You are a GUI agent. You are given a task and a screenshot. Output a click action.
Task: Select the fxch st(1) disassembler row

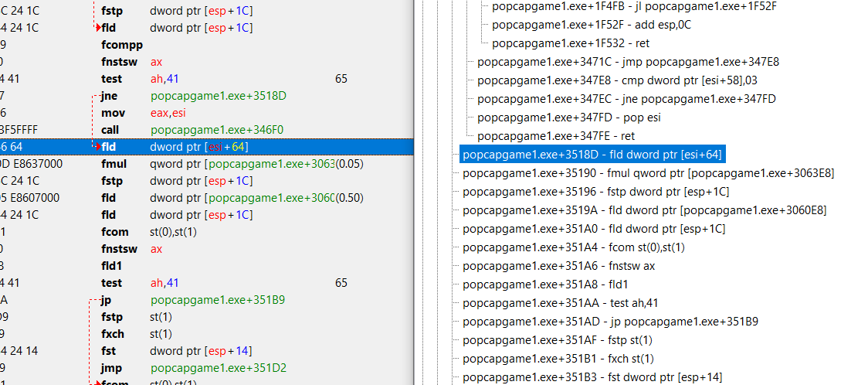click(x=206, y=334)
